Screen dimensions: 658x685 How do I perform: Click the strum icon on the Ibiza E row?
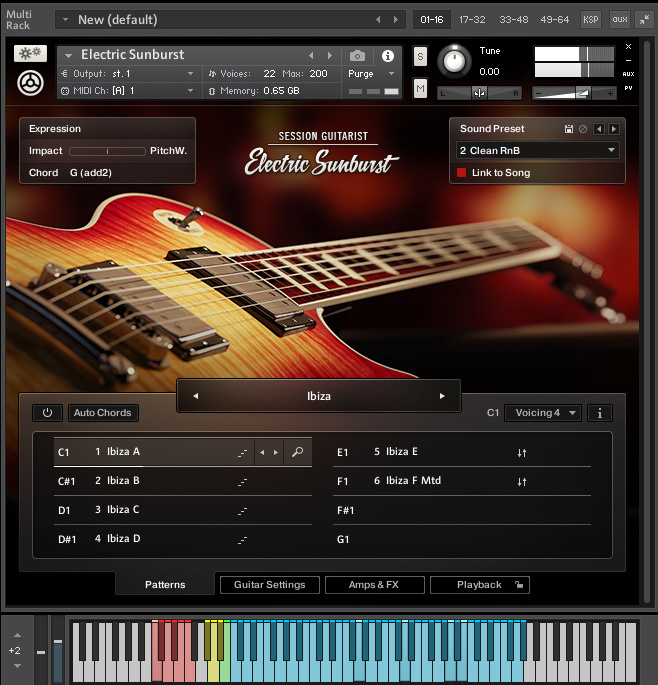point(522,453)
